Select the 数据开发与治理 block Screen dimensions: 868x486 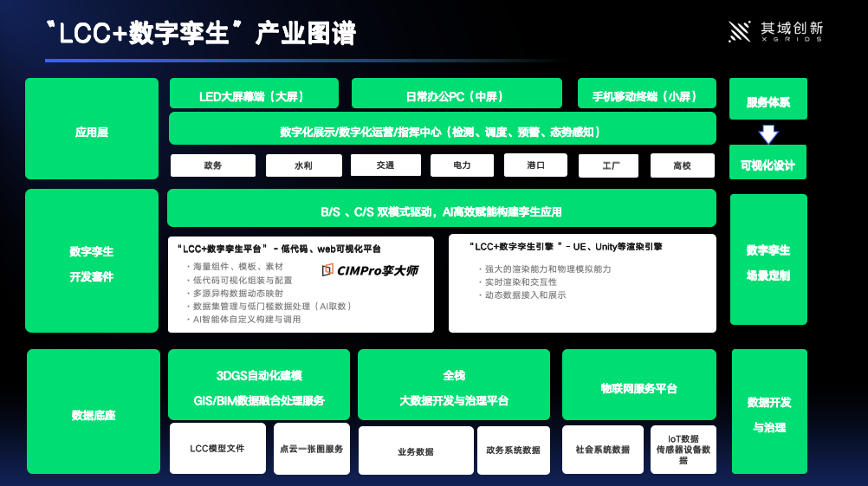pyautogui.click(x=769, y=411)
